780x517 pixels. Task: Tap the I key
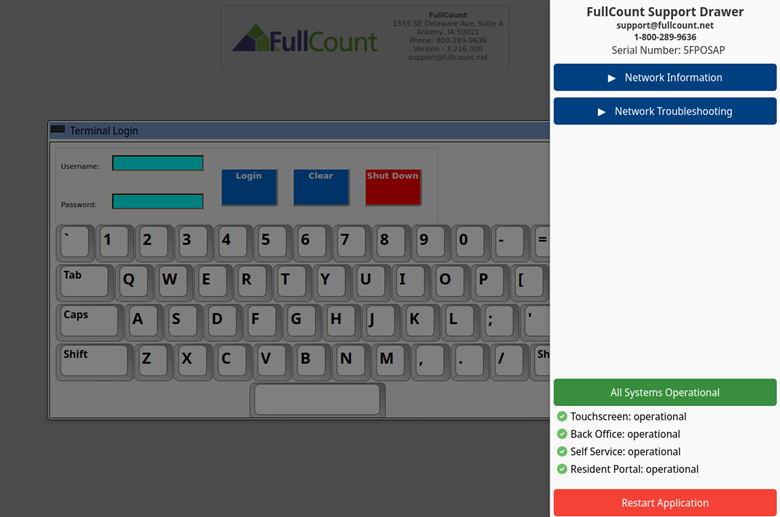point(411,282)
